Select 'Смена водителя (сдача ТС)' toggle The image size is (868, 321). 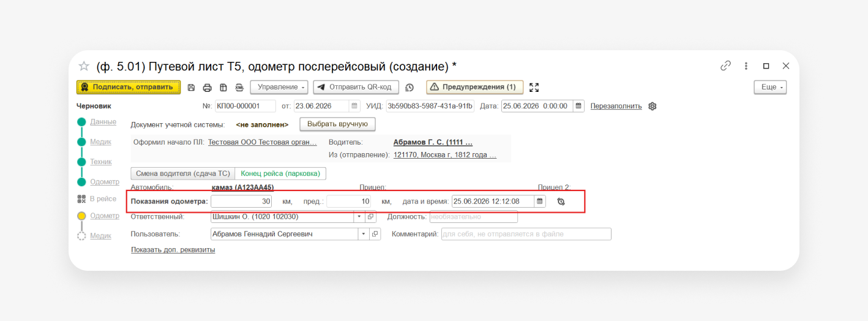(x=183, y=173)
